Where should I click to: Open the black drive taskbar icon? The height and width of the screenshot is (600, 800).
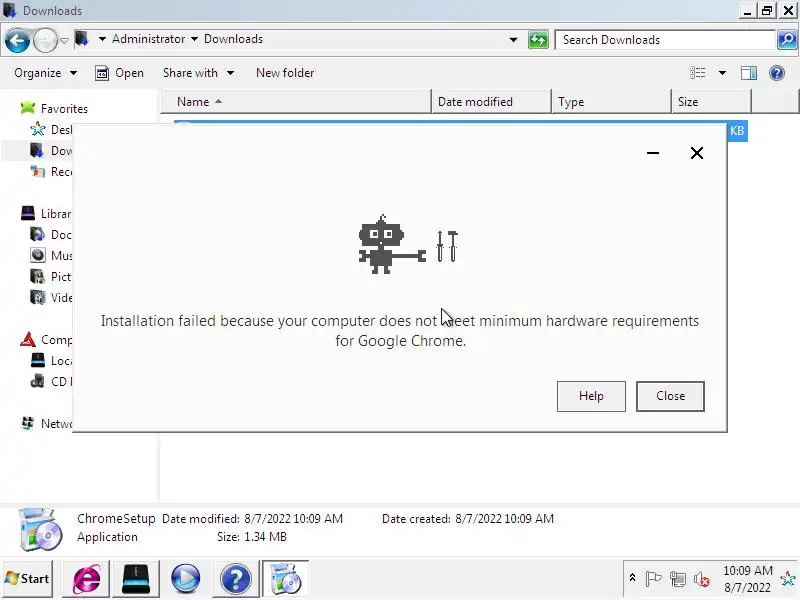click(x=136, y=579)
